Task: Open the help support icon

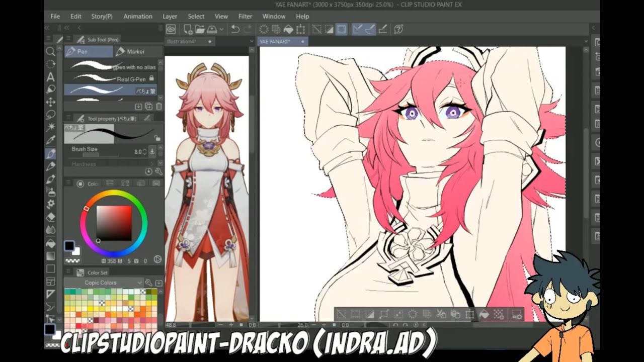Action: pyautogui.click(x=398, y=29)
